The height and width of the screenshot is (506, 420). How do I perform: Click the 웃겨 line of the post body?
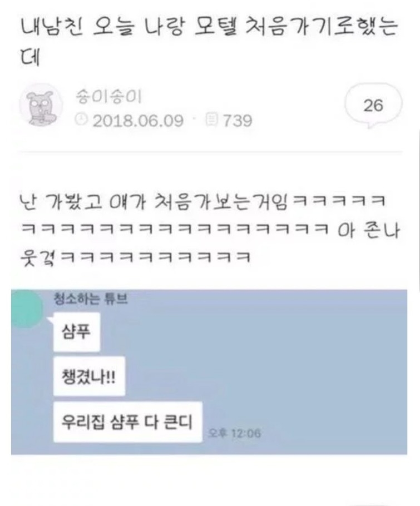[x=135, y=257]
